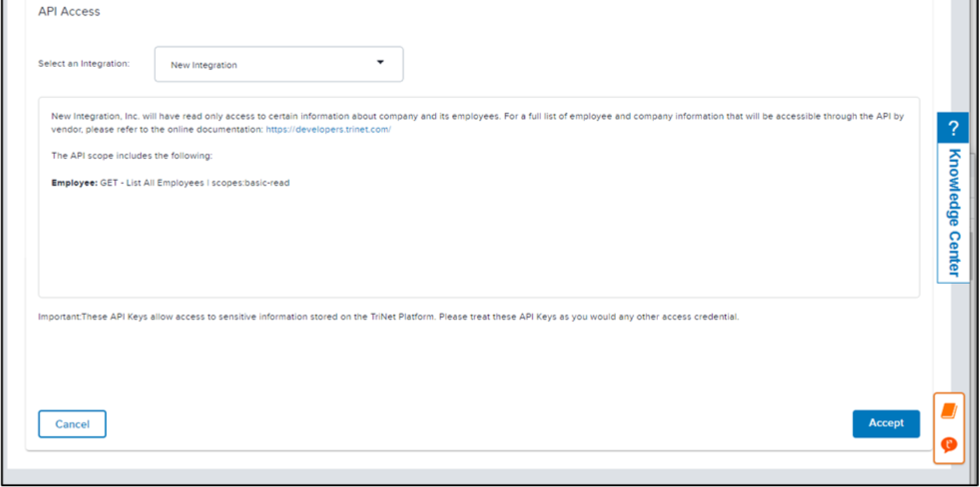Viewport: 980px width, 487px height.
Task: Open the orange book guide icon
Action: click(948, 411)
